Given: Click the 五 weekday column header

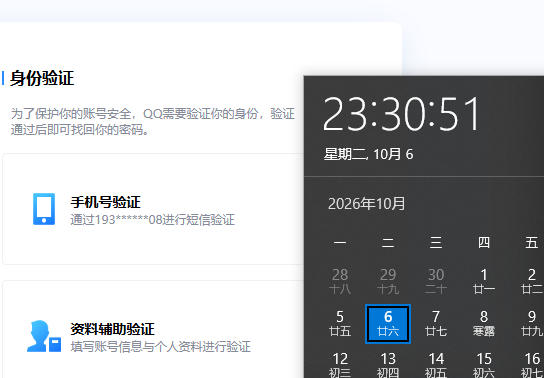Looking at the screenshot, I should click(532, 242).
